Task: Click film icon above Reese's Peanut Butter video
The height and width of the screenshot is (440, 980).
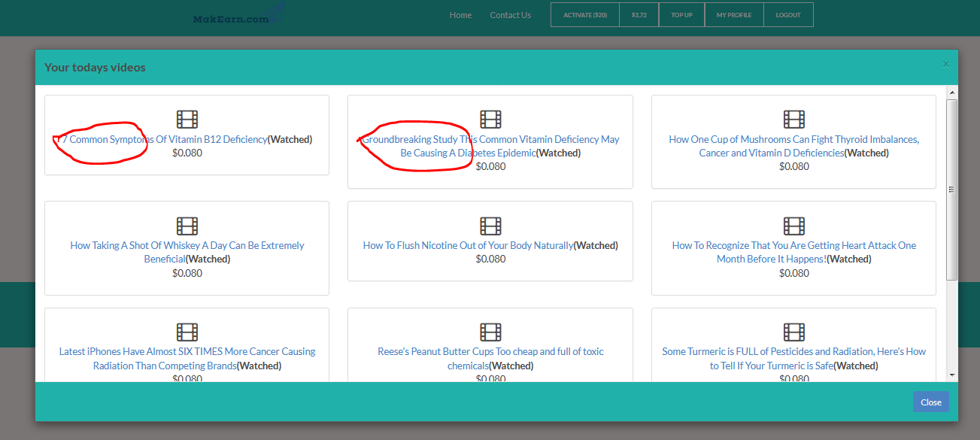Action: [490, 332]
